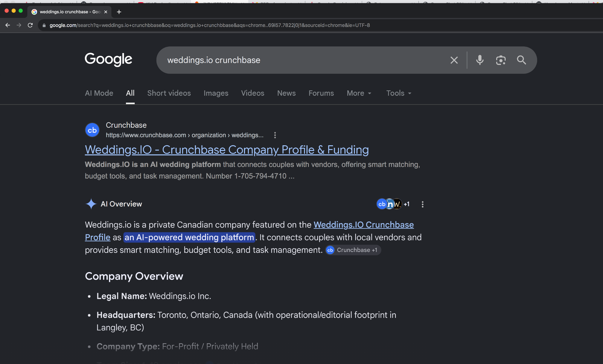View site info via the address bar lock icon
Image resolution: width=603 pixels, height=364 pixels.
pos(44,25)
